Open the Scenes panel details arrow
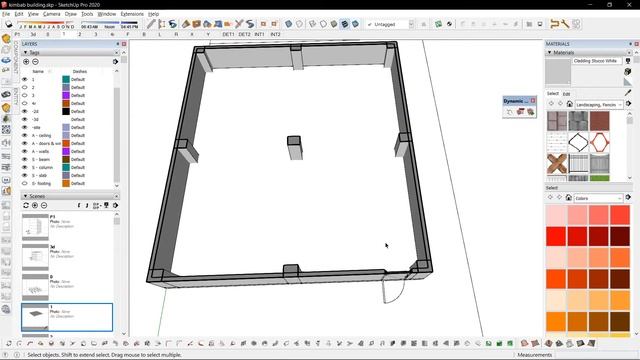Viewport: 640px width, 360px height. (116, 205)
